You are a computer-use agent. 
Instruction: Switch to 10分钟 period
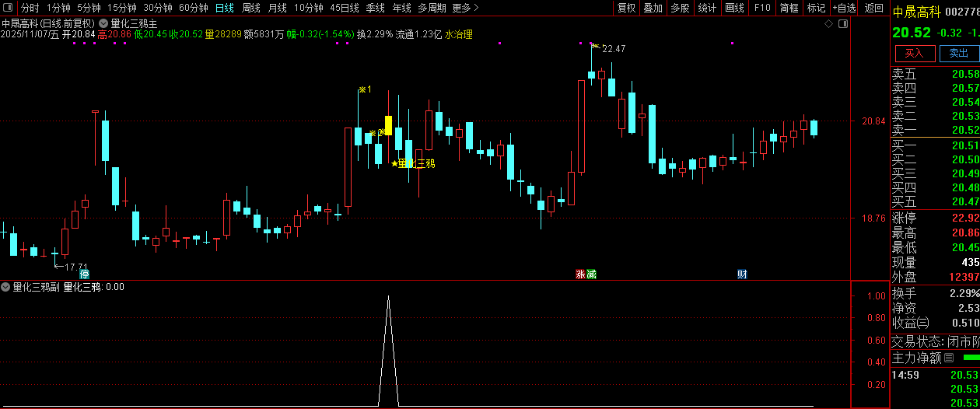[x=309, y=8]
